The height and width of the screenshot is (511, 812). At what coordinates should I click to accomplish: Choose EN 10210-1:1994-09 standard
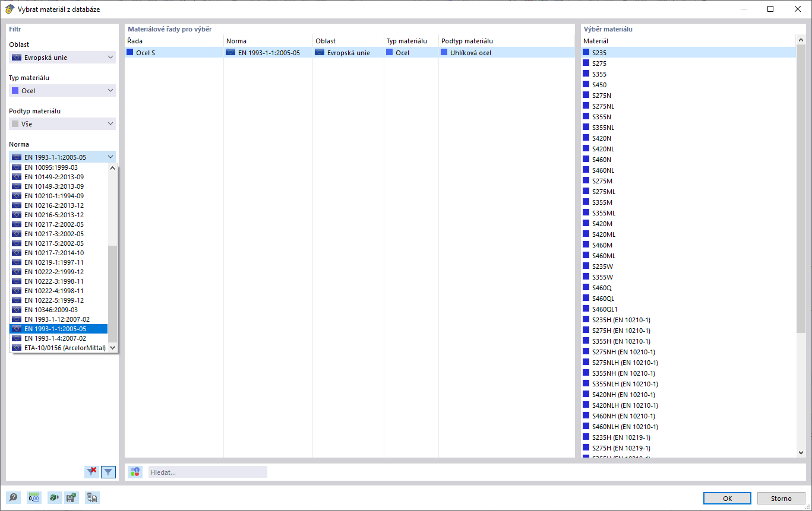point(59,196)
